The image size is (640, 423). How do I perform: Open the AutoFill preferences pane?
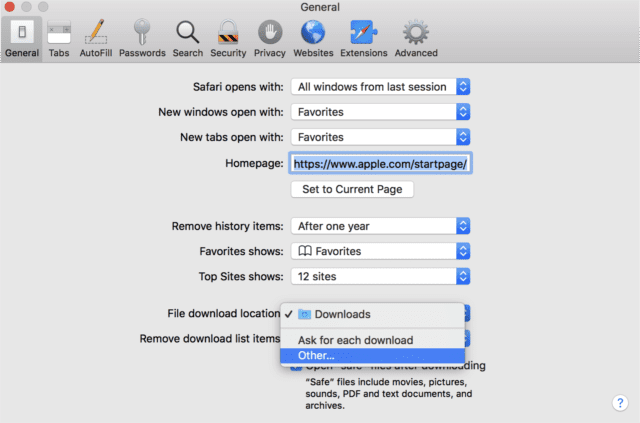coord(96,38)
